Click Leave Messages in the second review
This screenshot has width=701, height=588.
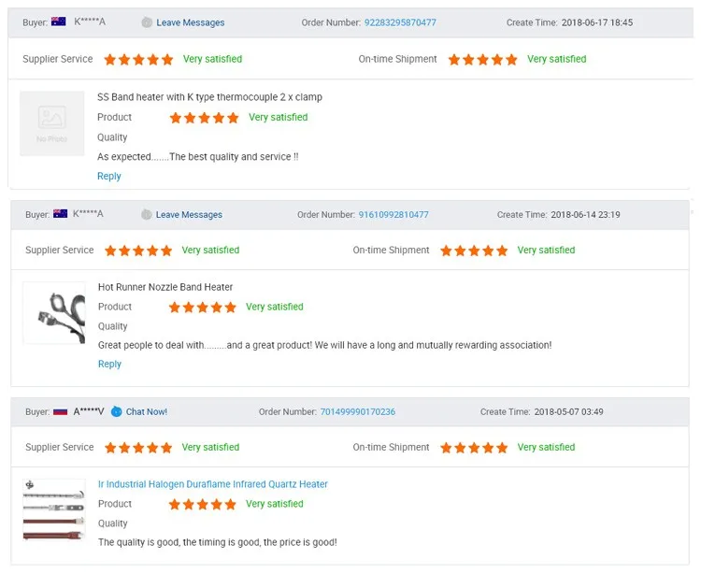pos(189,215)
